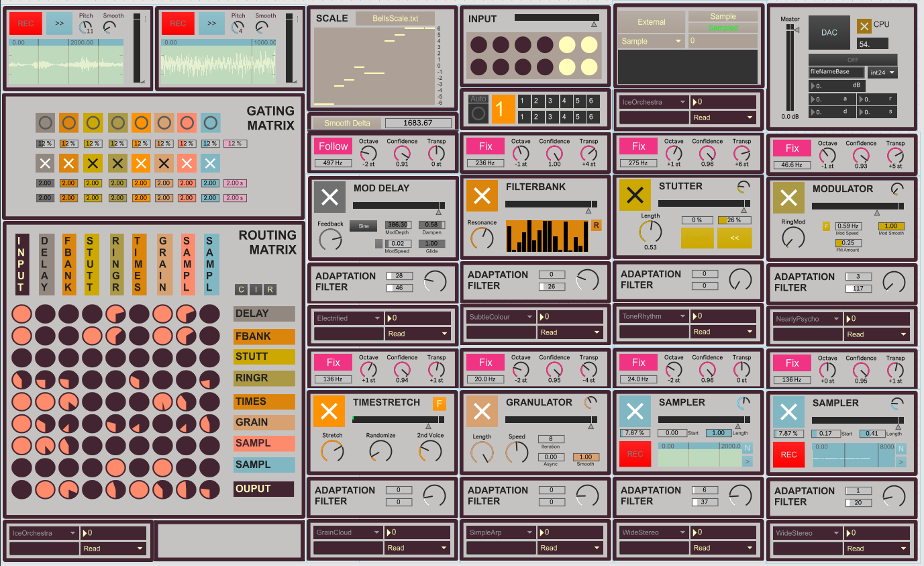Viewport: 924px width, 566px height.
Task: Click the orange preset number 1 box
Action: (503, 109)
